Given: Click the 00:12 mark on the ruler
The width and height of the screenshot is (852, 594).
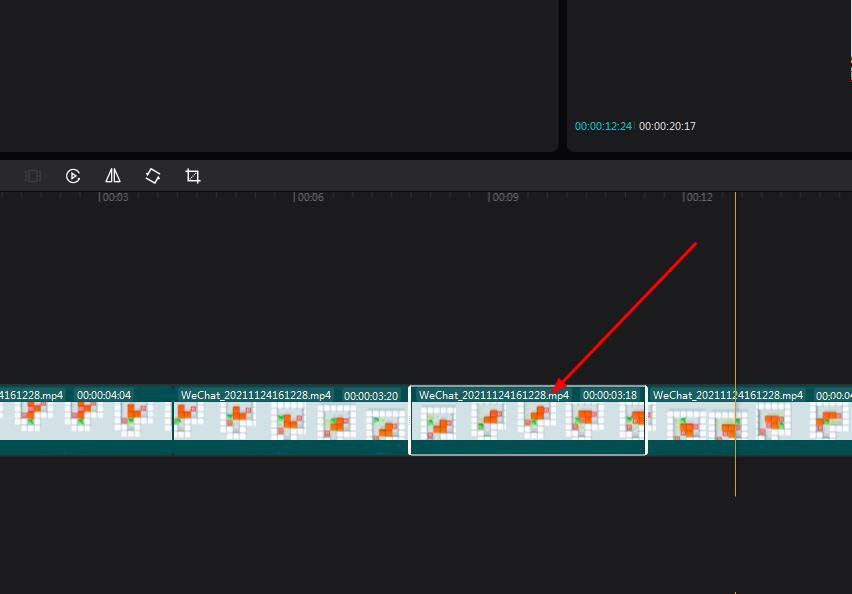Looking at the screenshot, I should [698, 197].
